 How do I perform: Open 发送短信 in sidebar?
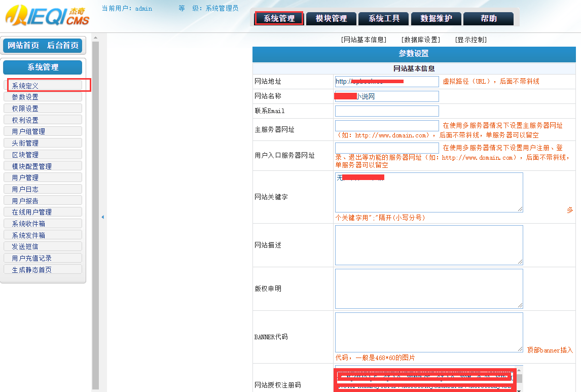click(43, 246)
